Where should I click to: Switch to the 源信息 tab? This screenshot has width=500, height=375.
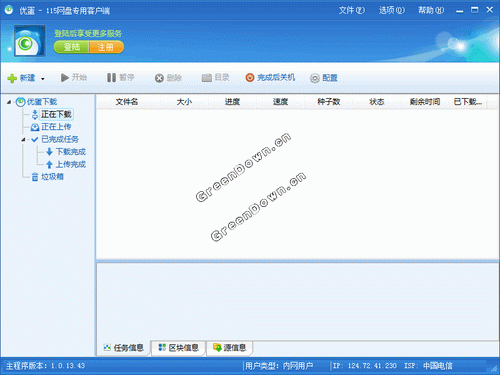pos(230,348)
